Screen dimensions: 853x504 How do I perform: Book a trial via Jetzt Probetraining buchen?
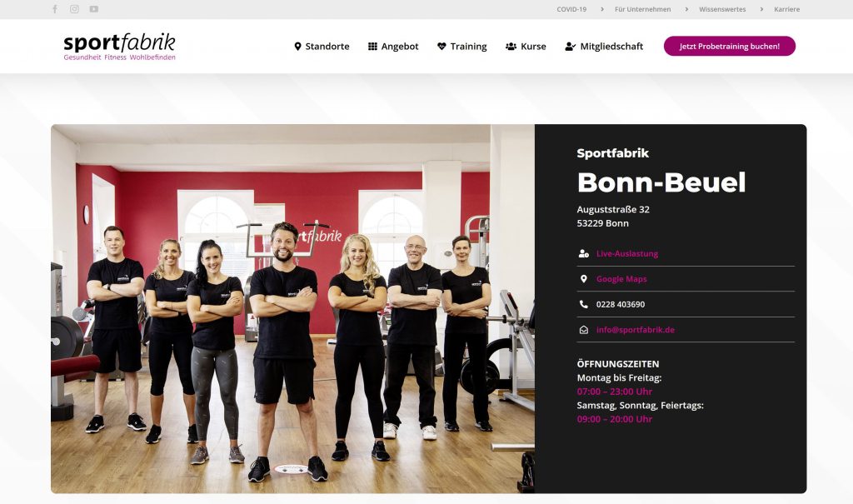click(x=730, y=47)
